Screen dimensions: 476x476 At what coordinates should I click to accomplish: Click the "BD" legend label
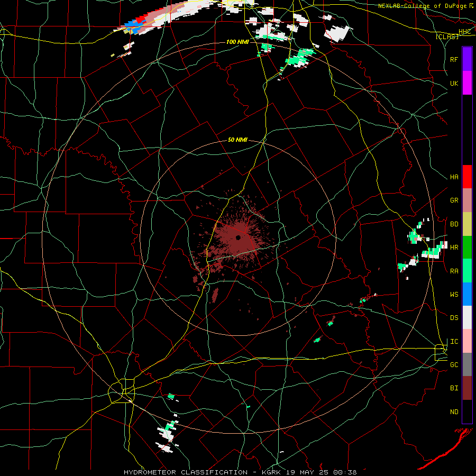[x=454, y=224]
